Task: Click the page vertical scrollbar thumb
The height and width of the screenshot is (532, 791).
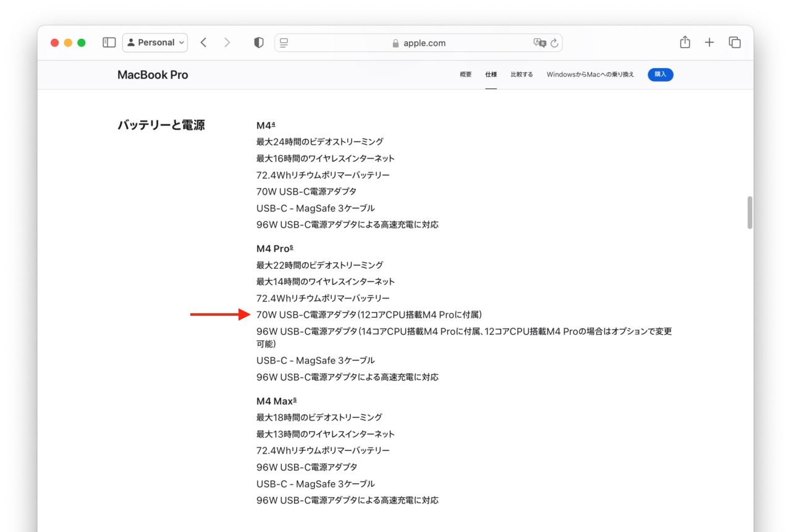Action: [x=750, y=213]
